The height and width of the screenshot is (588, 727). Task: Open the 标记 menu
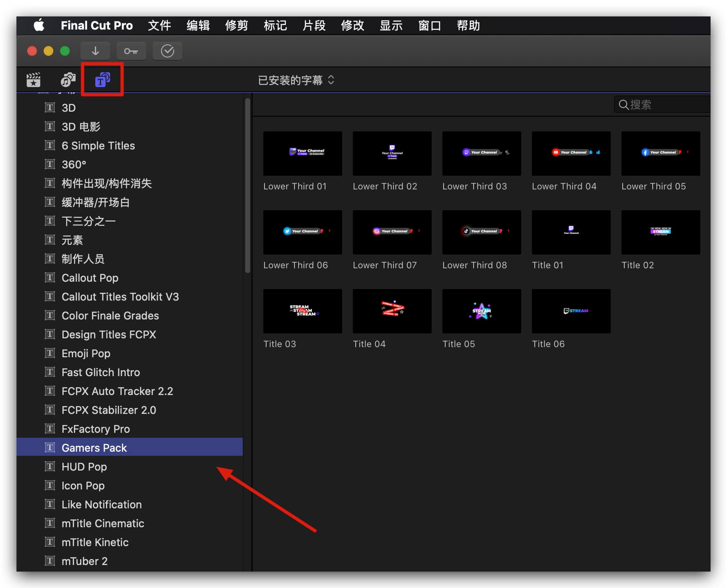pyautogui.click(x=275, y=25)
